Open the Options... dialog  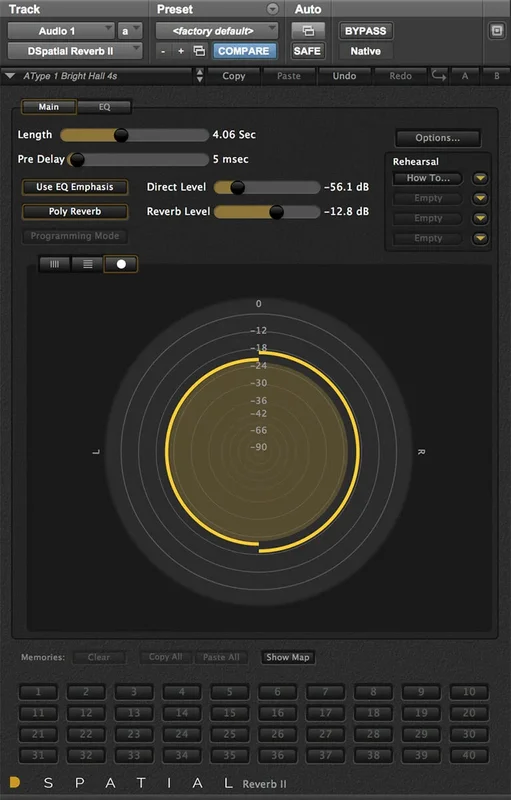pyautogui.click(x=438, y=138)
